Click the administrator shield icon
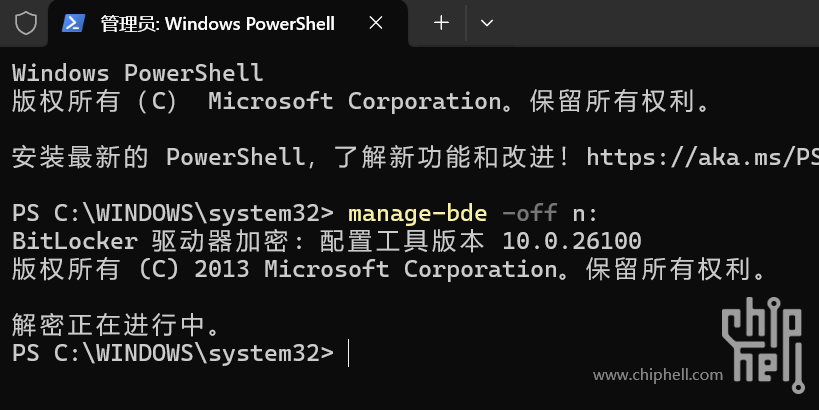819x410 pixels. (x=26, y=23)
